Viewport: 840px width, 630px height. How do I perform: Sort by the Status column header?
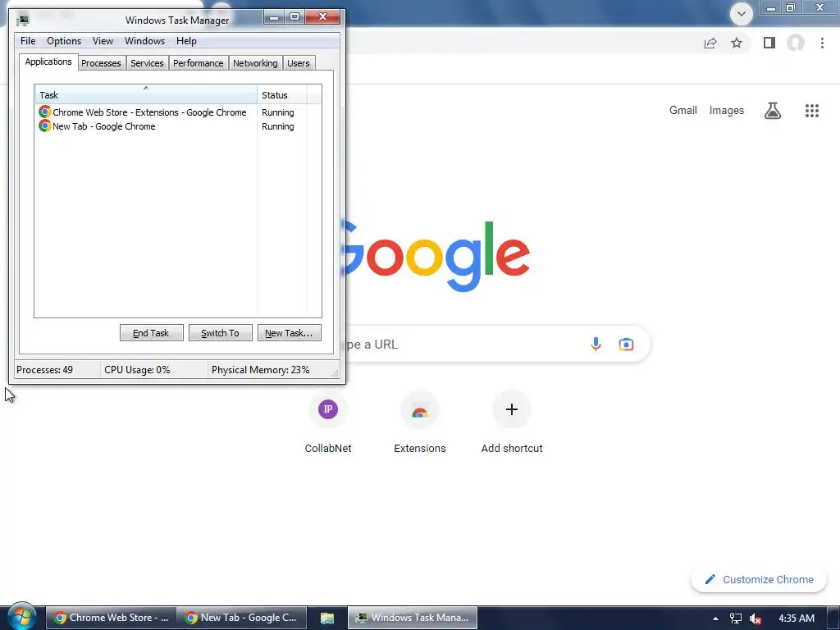pyautogui.click(x=282, y=95)
